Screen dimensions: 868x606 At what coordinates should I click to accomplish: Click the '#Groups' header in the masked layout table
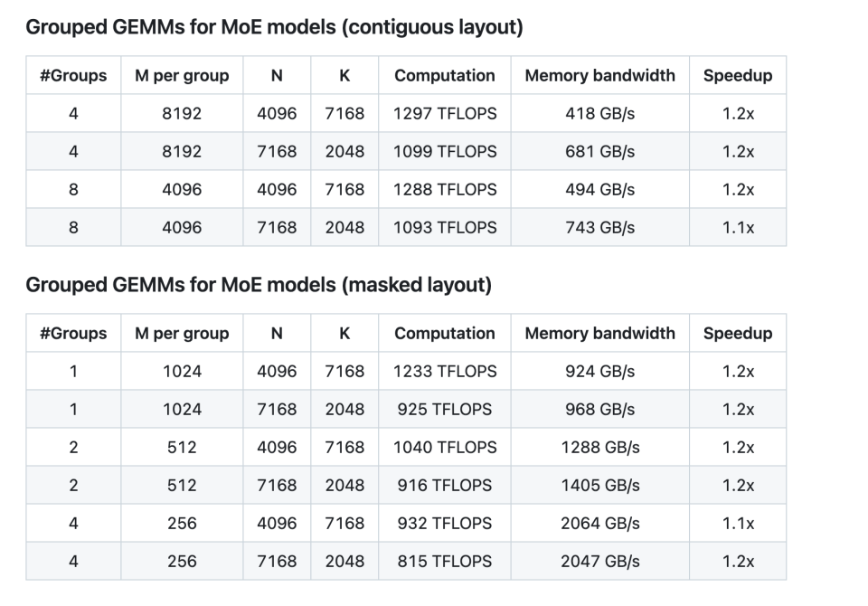[x=73, y=333]
